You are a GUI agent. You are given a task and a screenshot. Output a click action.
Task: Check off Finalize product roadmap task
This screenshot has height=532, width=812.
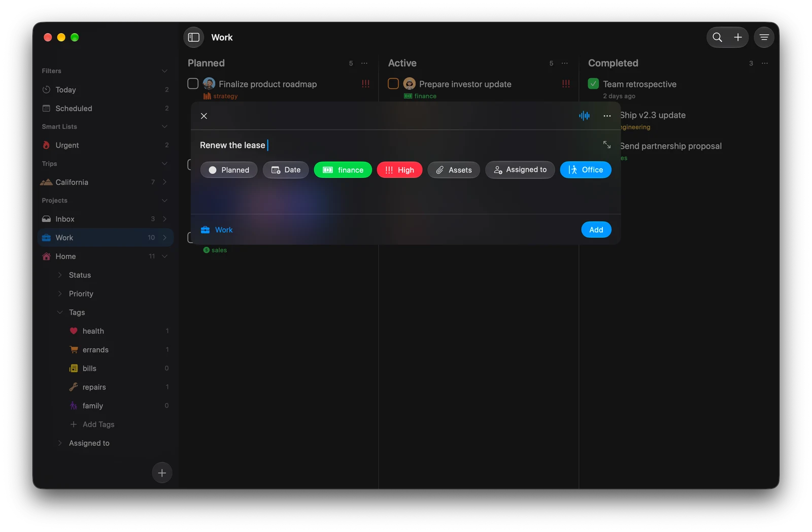(x=193, y=83)
